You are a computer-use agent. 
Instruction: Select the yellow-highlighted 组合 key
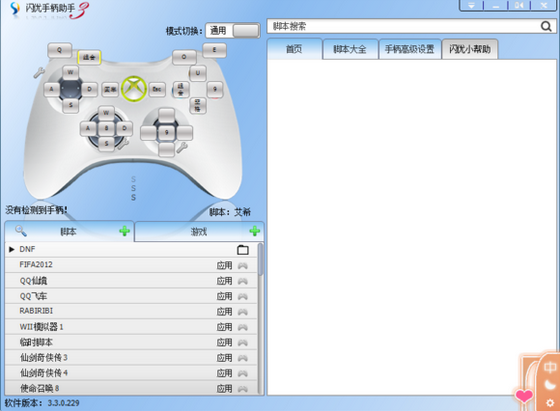pyautogui.click(x=89, y=57)
